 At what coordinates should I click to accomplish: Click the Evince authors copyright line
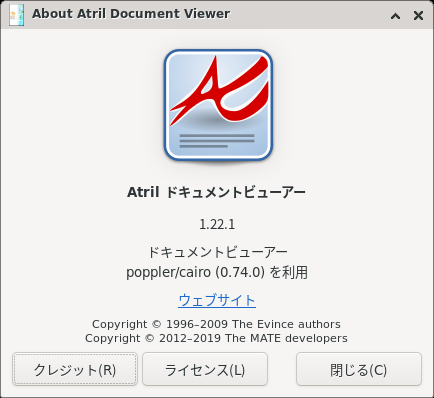(x=216, y=324)
